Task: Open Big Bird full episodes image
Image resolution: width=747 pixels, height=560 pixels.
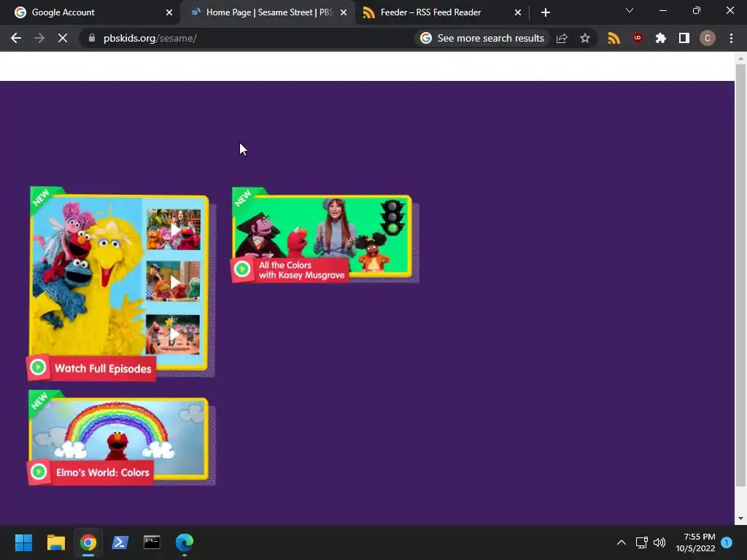Action: pyautogui.click(x=86, y=281)
